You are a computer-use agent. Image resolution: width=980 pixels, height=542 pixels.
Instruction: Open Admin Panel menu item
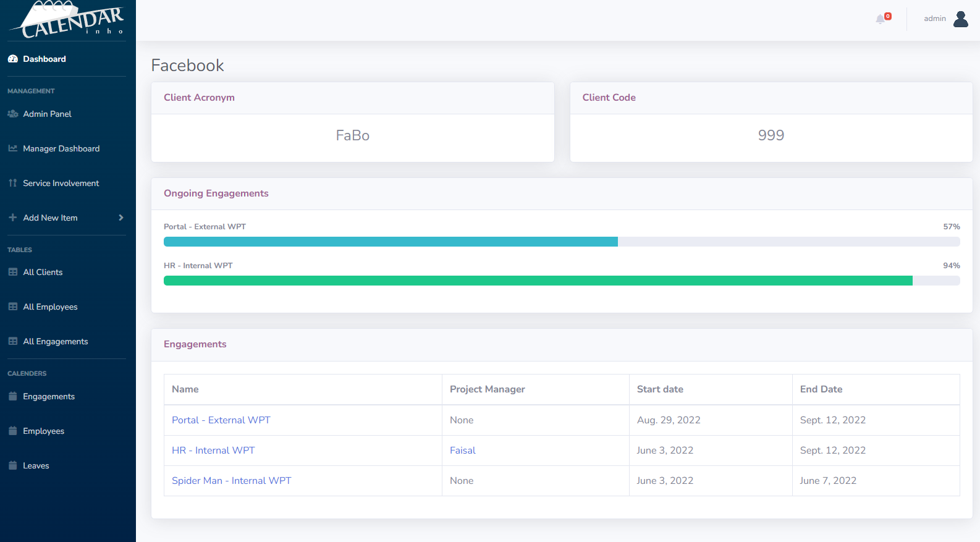(47, 114)
